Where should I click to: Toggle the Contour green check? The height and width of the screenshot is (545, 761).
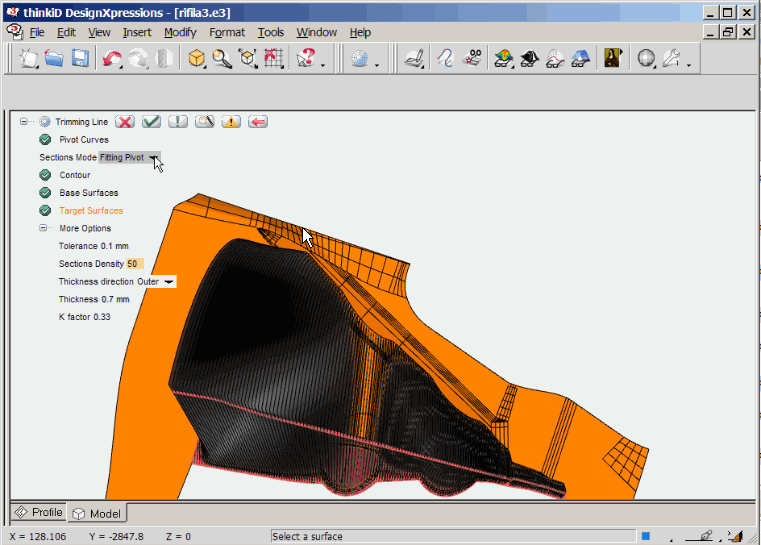(45, 175)
